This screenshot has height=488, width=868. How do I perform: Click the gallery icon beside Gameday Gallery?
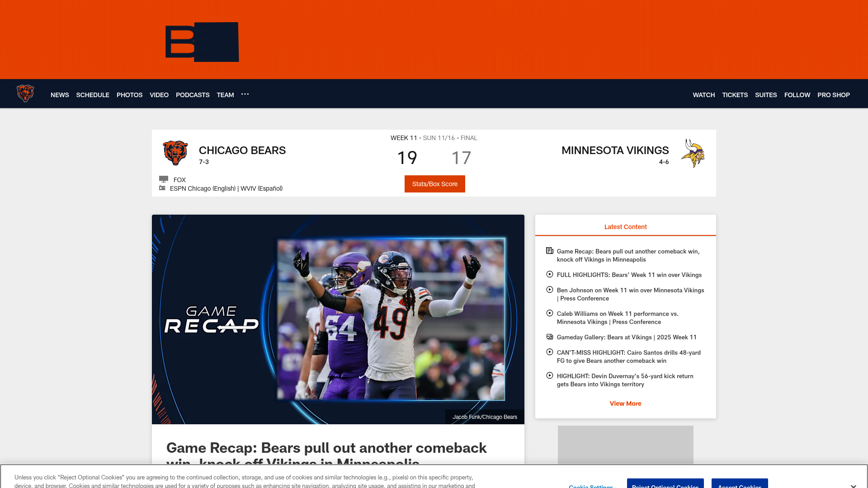click(x=549, y=337)
